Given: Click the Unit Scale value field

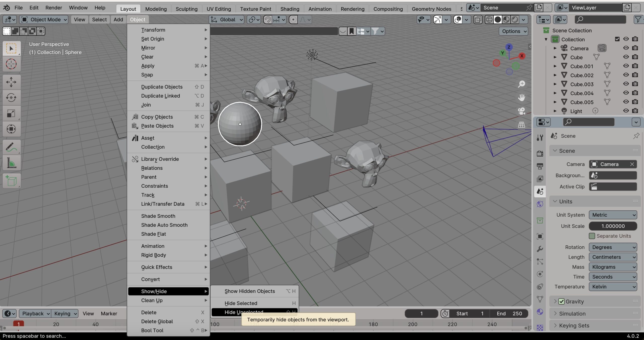Looking at the screenshot, I should pos(613,226).
